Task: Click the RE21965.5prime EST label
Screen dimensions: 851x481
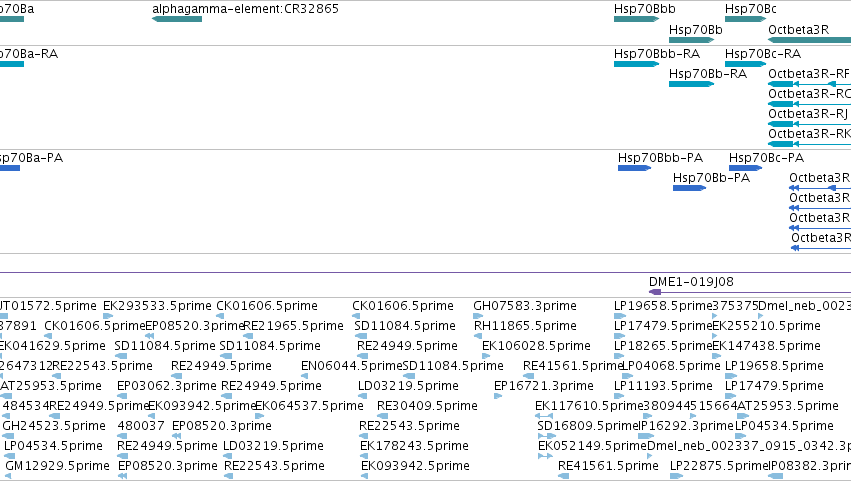Action: click(x=294, y=326)
